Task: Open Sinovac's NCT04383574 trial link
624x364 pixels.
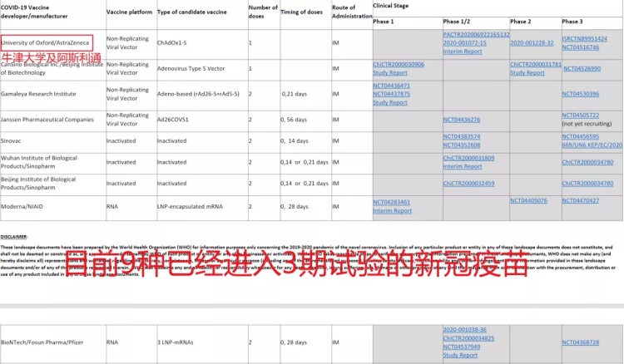Action: (x=462, y=136)
